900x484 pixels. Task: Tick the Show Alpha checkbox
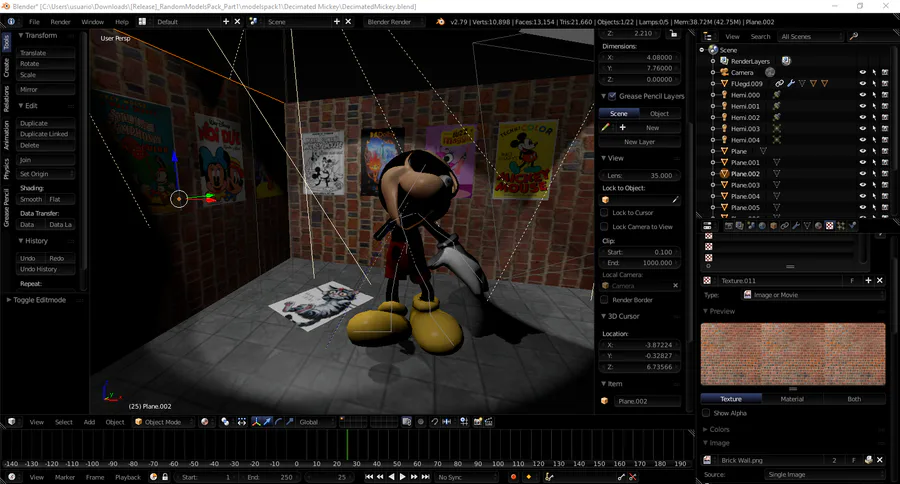[x=706, y=413]
